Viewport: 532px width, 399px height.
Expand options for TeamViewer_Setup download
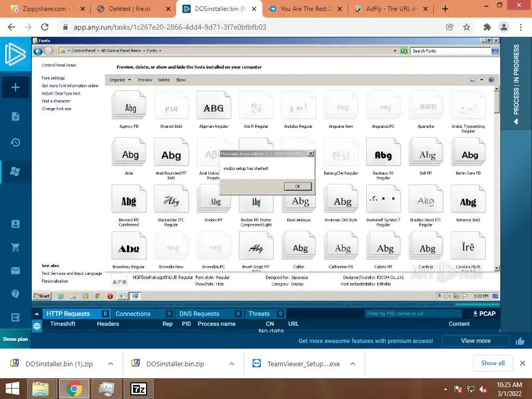pyautogui.click(x=353, y=364)
